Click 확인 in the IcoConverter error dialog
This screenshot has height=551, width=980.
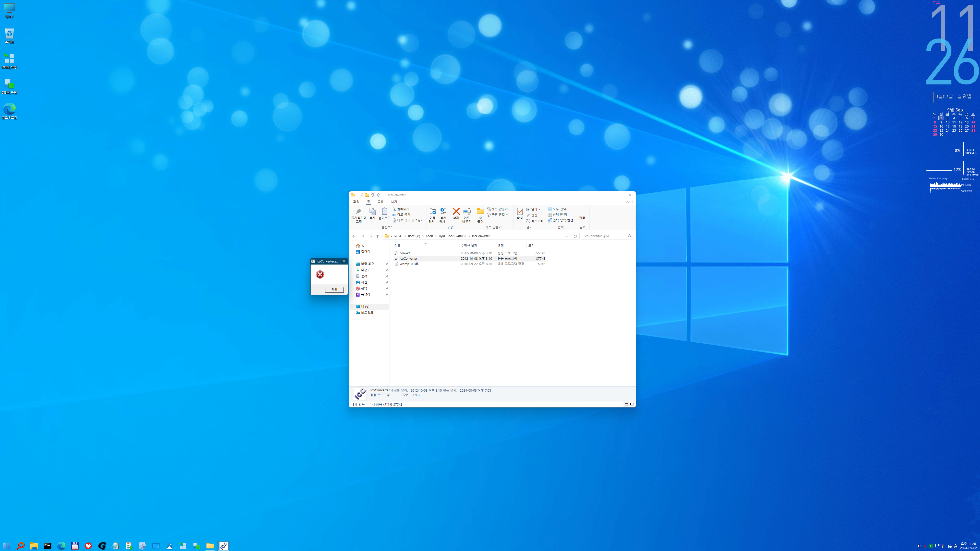(334, 289)
